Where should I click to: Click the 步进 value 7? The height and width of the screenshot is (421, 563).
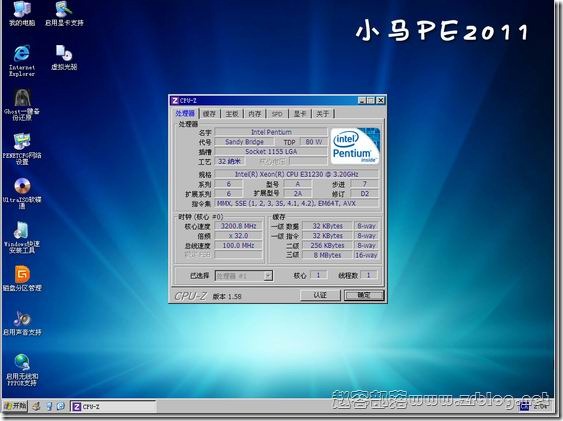(364, 184)
